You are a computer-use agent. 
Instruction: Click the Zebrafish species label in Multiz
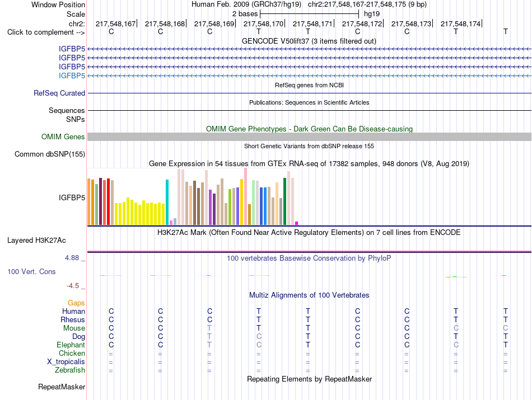69,370
